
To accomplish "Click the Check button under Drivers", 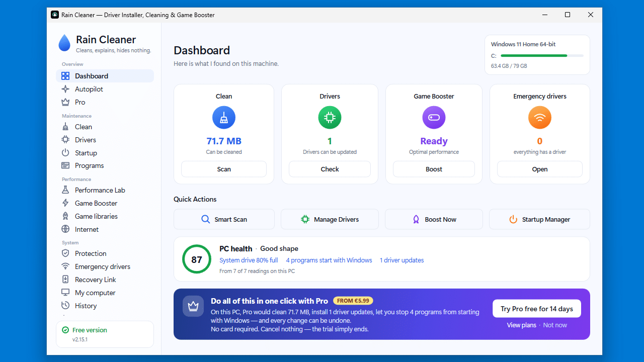I will pyautogui.click(x=330, y=169).
